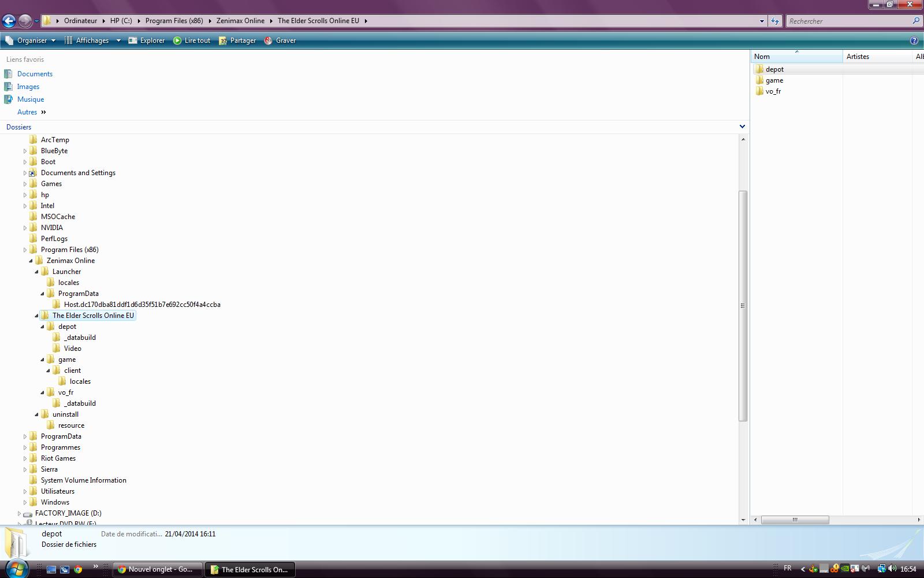Viewport: 924px width, 578px height.
Task: Click HP (C:) in the address breadcrumb
Action: 121,21
